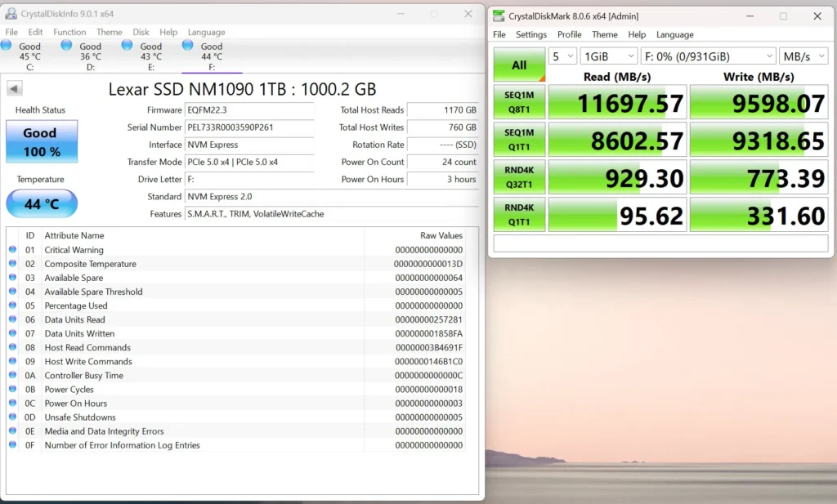Open test size dropdown showing 1GiB

tap(608, 56)
